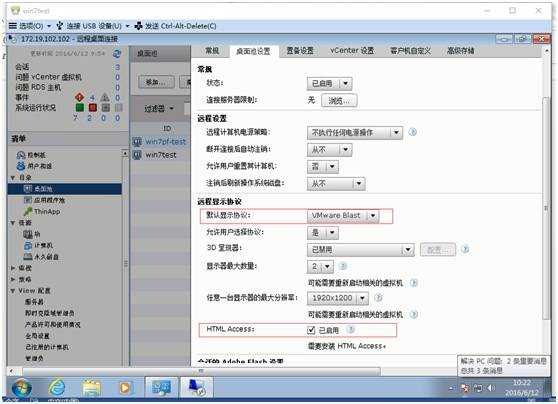Click the events warning triangle icon
This screenshot has height=404, width=558.
tap(105, 97)
